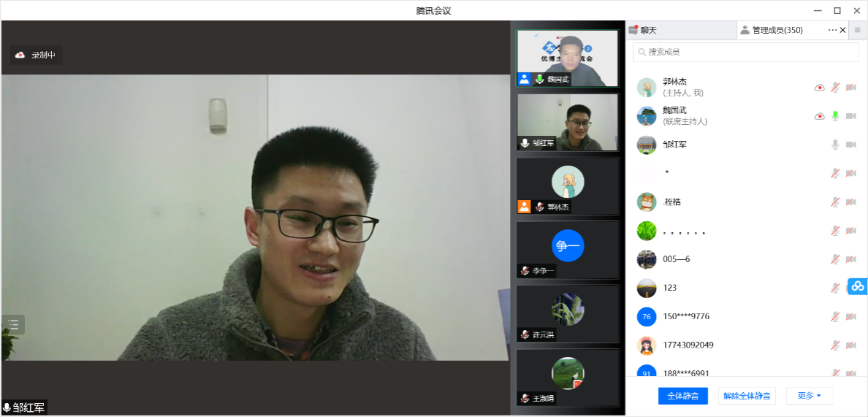Click 郭林杰's cloud recording icon in member list
This screenshot has width=868, height=417.
(820, 88)
